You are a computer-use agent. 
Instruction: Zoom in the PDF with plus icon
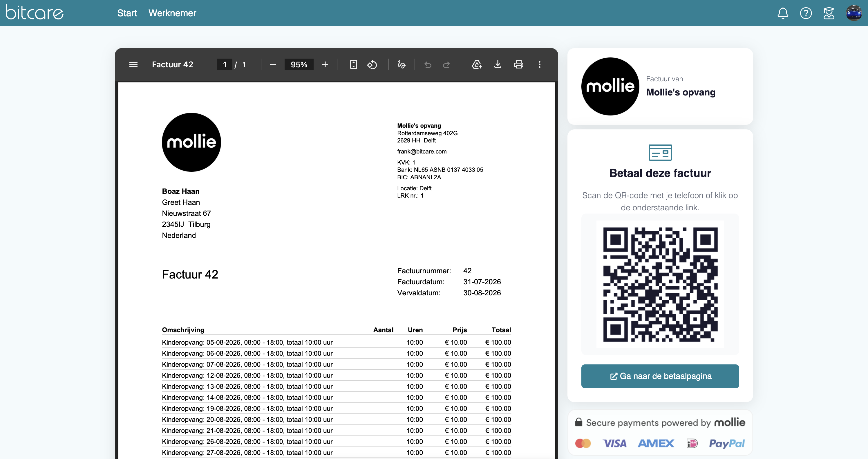[x=325, y=64]
